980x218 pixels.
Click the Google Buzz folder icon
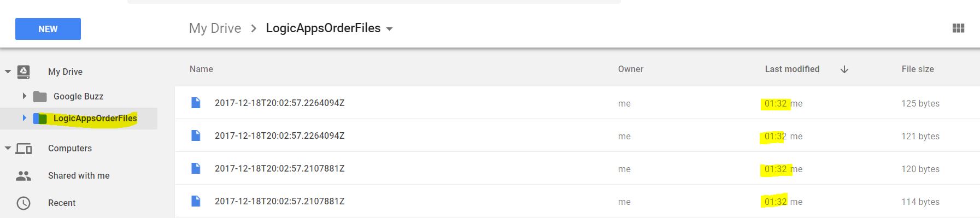(x=40, y=97)
